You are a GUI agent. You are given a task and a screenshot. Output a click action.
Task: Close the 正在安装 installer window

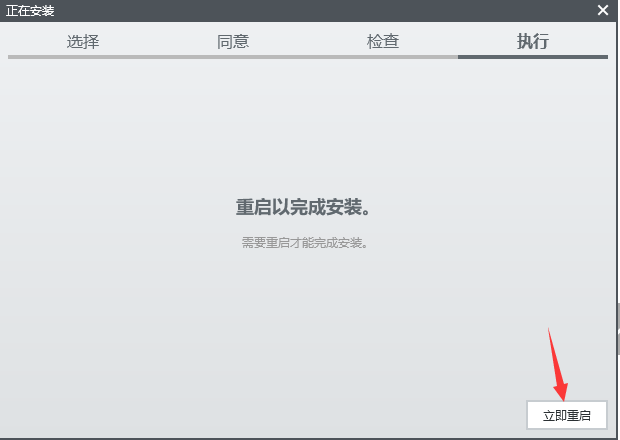point(603,10)
